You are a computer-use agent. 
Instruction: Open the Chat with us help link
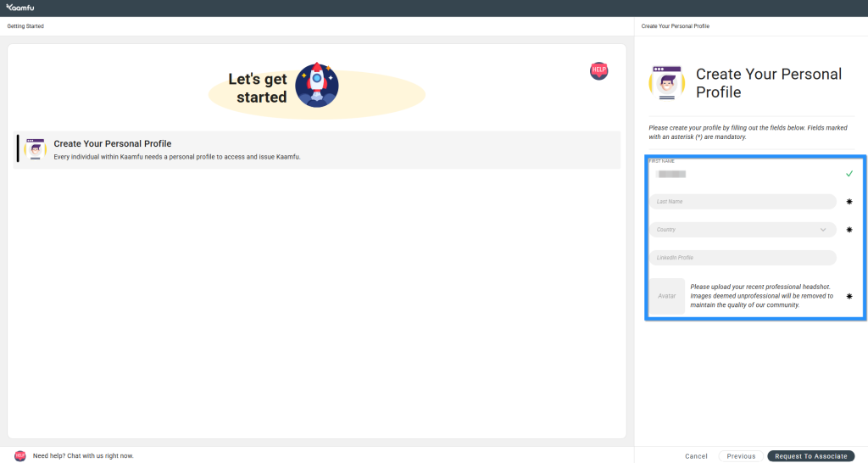click(x=83, y=456)
